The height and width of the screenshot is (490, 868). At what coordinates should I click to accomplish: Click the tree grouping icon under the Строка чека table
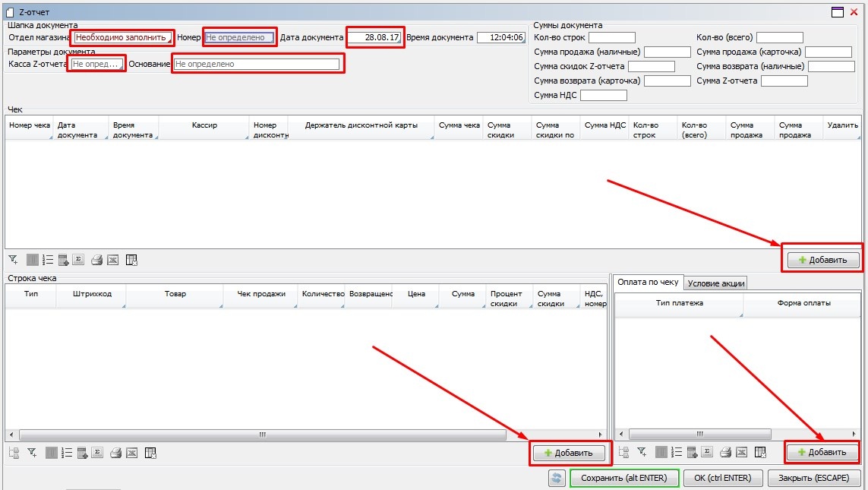[14, 453]
